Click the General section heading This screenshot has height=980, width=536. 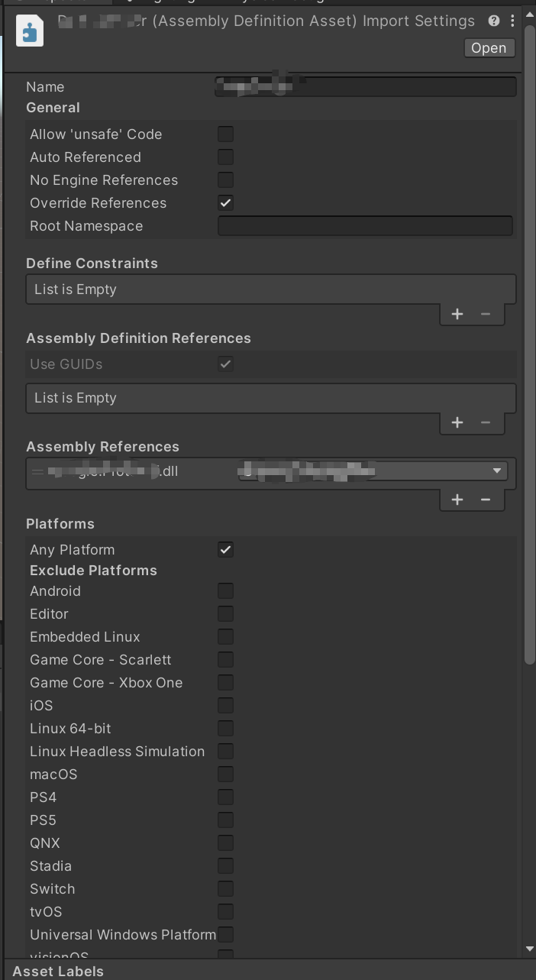[53, 107]
